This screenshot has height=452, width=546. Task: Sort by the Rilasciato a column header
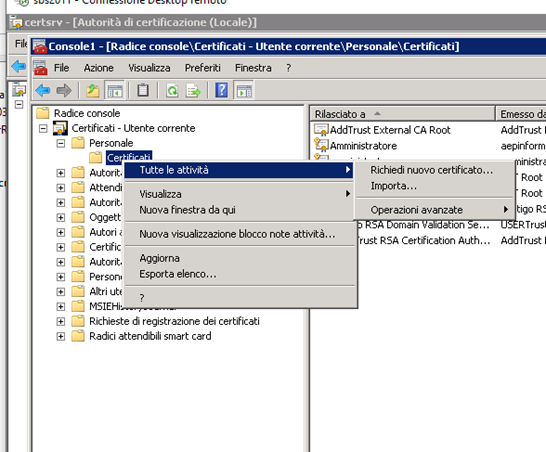pyautogui.click(x=402, y=114)
